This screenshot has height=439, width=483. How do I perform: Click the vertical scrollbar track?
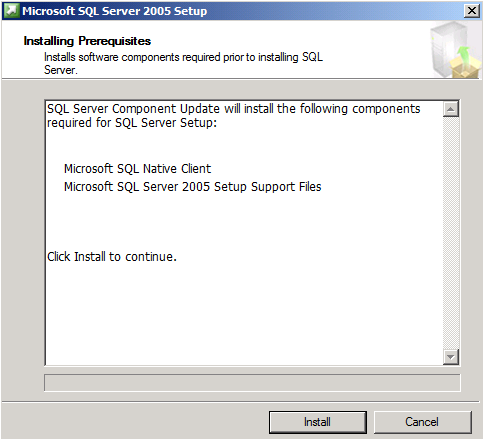click(x=451, y=233)
